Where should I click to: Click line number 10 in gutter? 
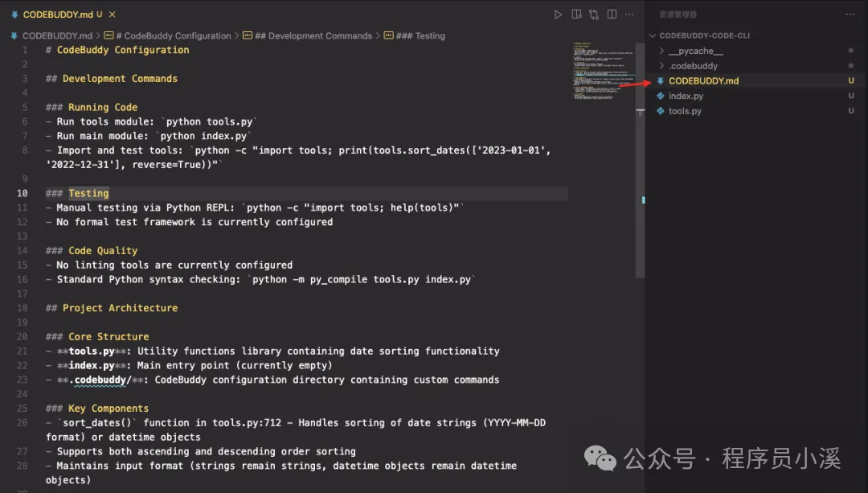coord(22,193)
